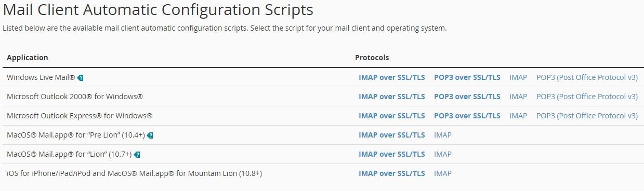Select POP3 (Post Office Protocol v3) for Windows Live Mail
This screenshot has height=191, width=644.
tap(587, 77)
